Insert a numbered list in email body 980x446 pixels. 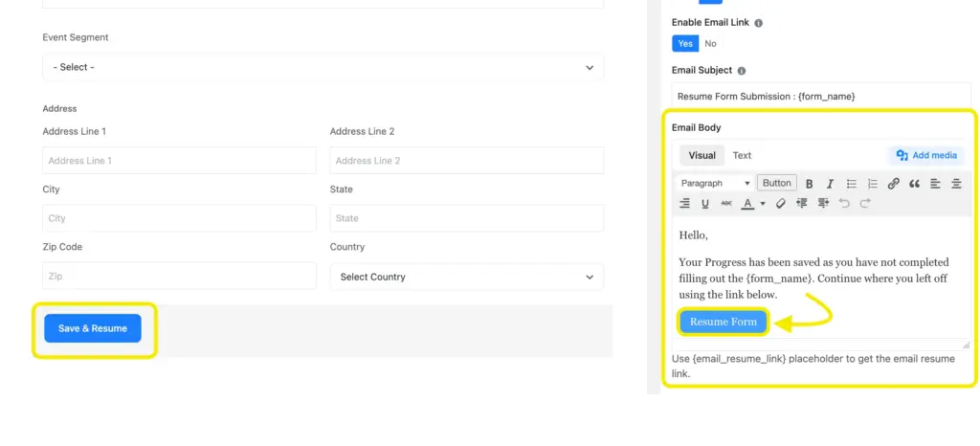coord(873,184)
